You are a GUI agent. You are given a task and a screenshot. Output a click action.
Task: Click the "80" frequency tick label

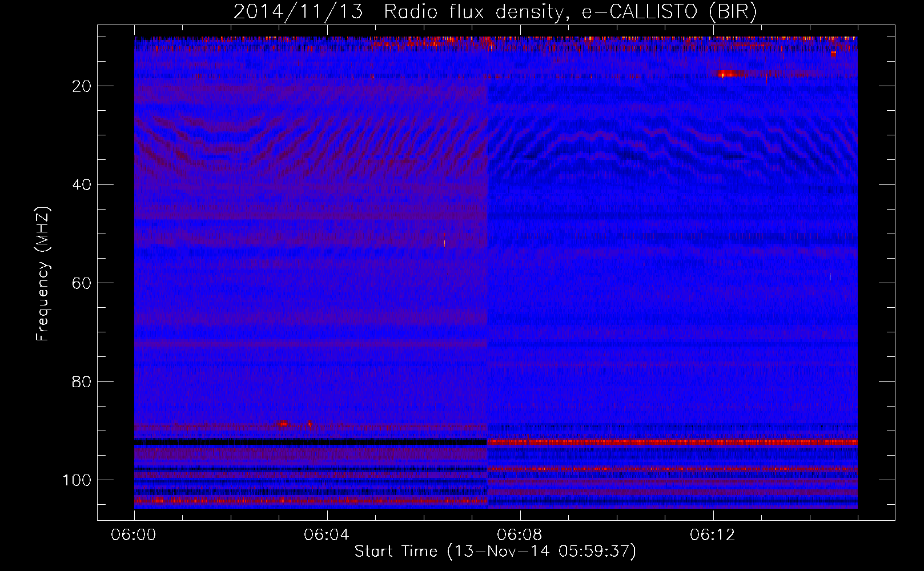click(82, 382)
